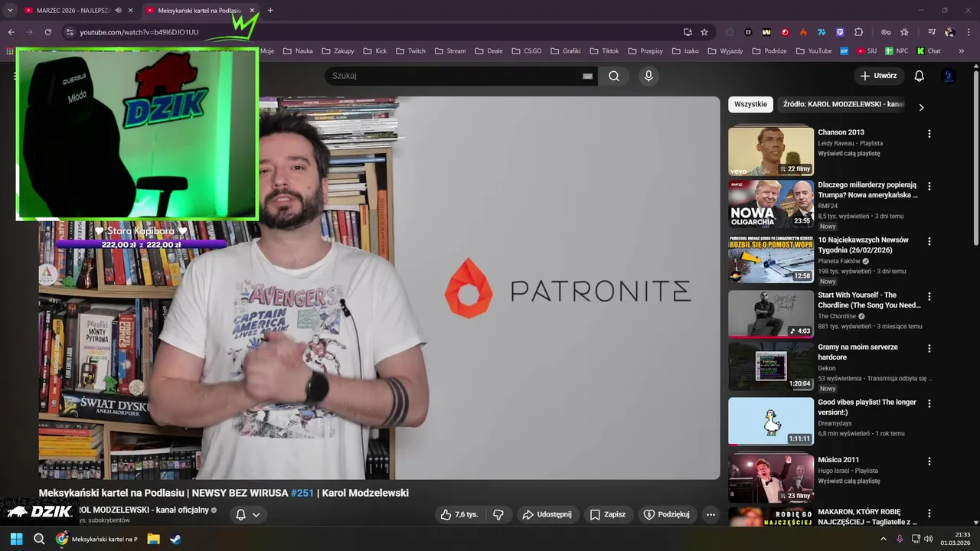The image size is (980, 551).
Task: Expand the notification options chevron beside bell
Action: [256, 514]
